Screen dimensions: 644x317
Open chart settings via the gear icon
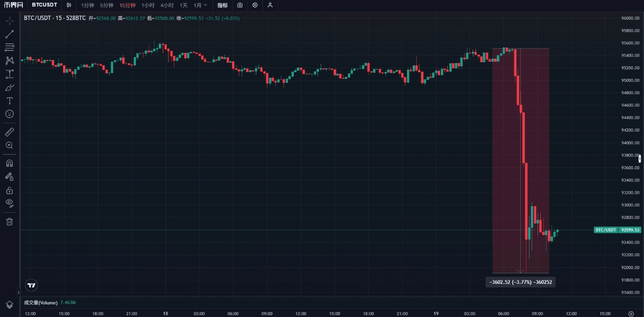pos(255,5)
